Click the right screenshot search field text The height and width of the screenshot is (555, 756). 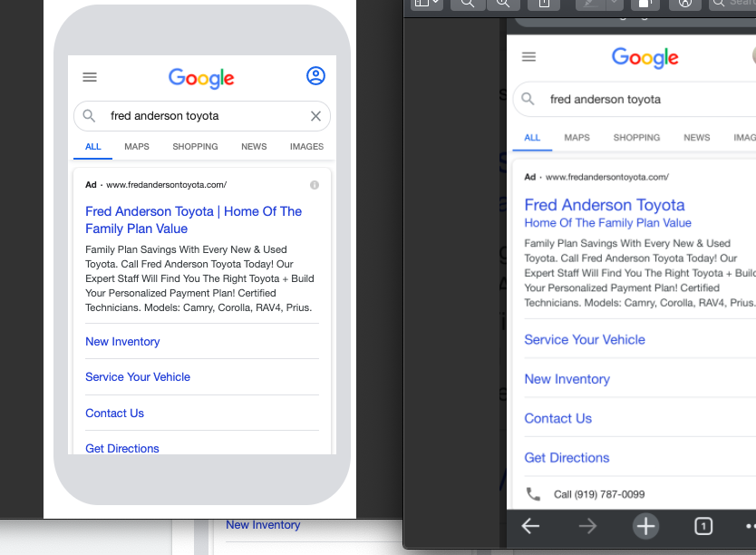(x=606, y=100)
